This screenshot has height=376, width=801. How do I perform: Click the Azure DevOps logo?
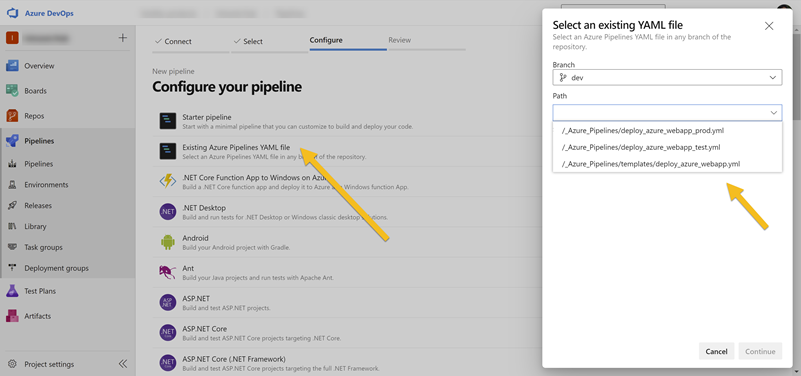pos(12,13)
